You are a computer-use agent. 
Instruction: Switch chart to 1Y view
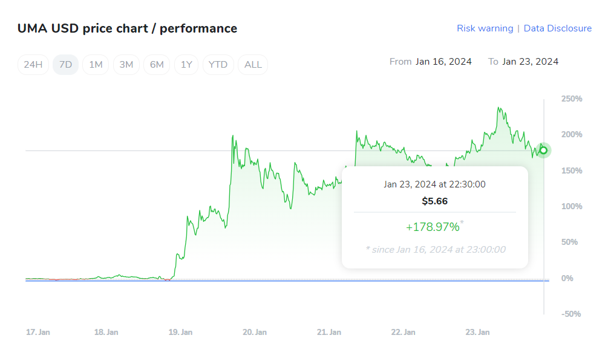point(186,65)
